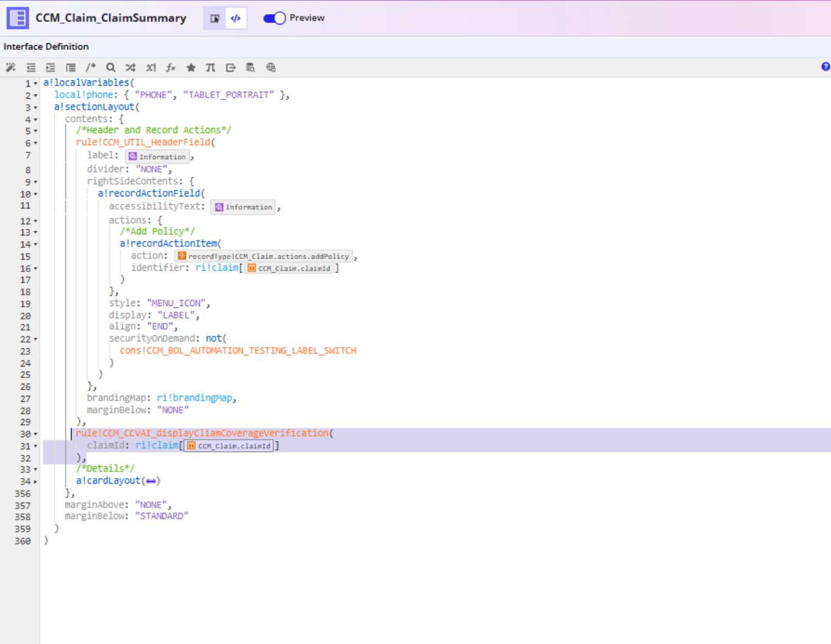The height and width of the screenshot is (644, 831).
Task: Click the indent code toolbar icon
Action: click(x=51, y=68)
